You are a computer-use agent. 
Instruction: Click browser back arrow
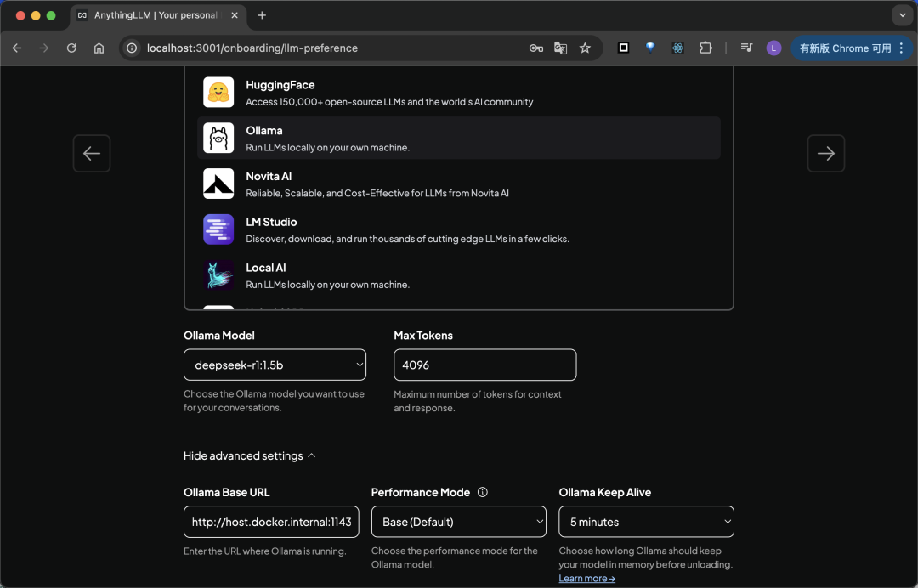point(17,48)
